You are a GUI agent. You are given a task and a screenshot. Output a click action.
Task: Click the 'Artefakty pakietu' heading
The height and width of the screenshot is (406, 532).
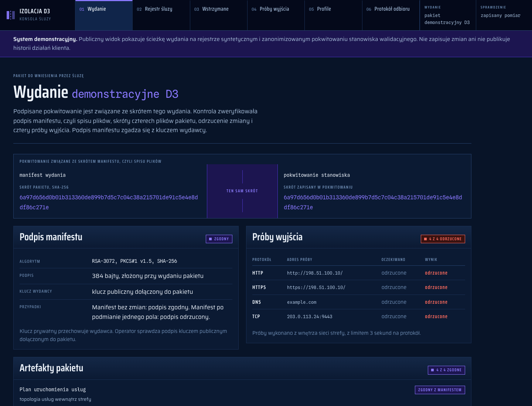[x=51, y=368]
